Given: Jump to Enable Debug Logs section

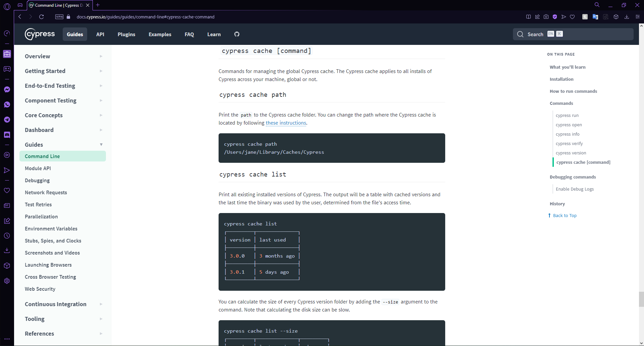Looking at the screenshot, I should [575, 189].
